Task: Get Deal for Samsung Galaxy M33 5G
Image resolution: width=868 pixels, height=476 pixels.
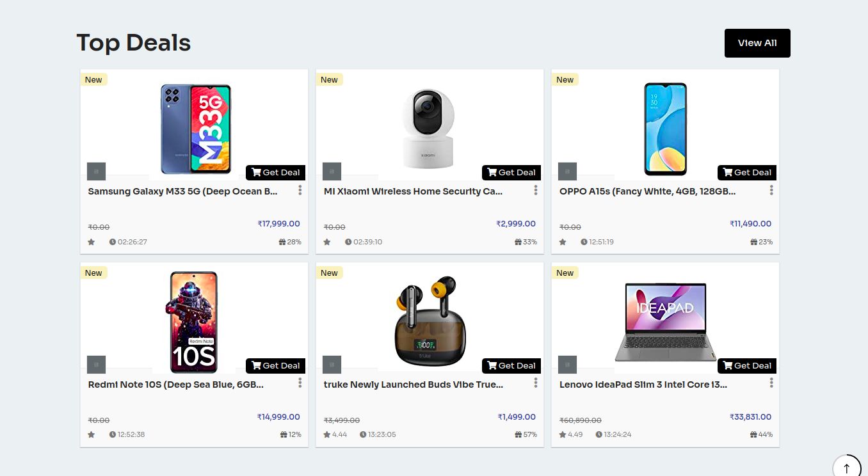Action: [275, 173]
